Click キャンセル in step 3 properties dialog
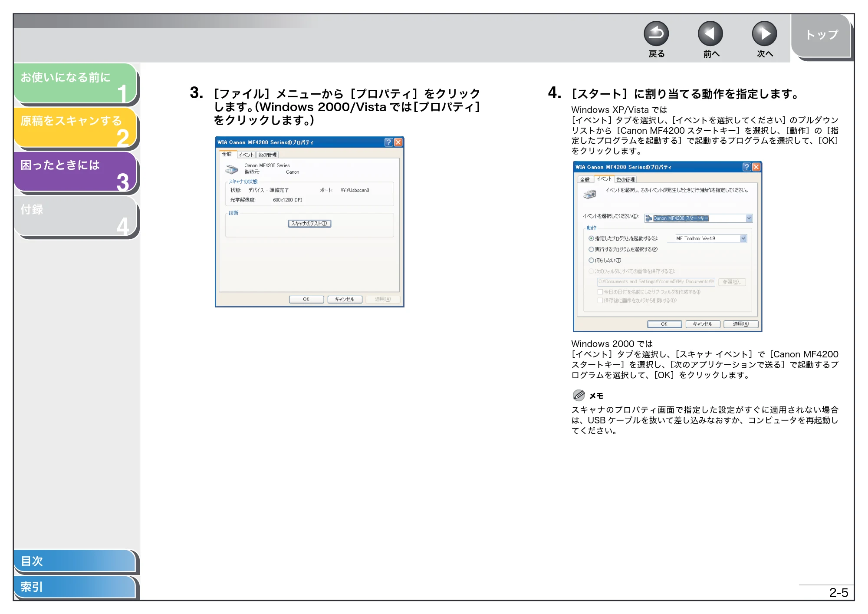The image size is (868, 614). click(x=345, y=299)
